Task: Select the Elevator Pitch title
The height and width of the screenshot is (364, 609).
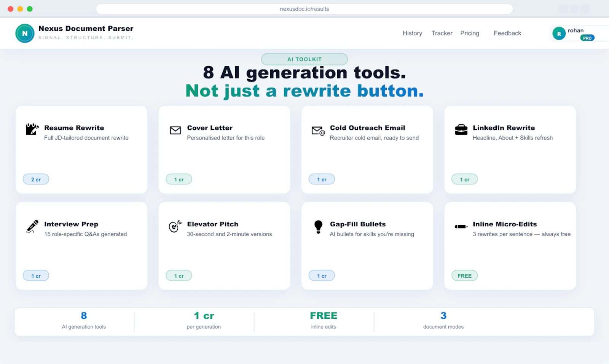Action: (x=213, y=224)
